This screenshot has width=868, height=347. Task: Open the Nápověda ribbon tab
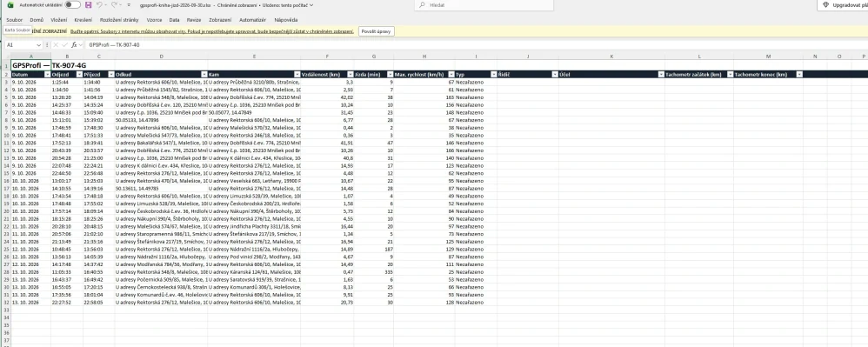pos(286,19)
